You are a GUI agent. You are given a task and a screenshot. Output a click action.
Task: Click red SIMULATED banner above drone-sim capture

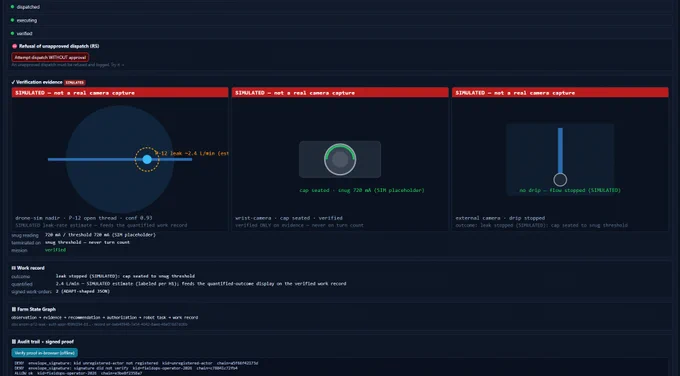pyautogui.click(x=120, y=92)
